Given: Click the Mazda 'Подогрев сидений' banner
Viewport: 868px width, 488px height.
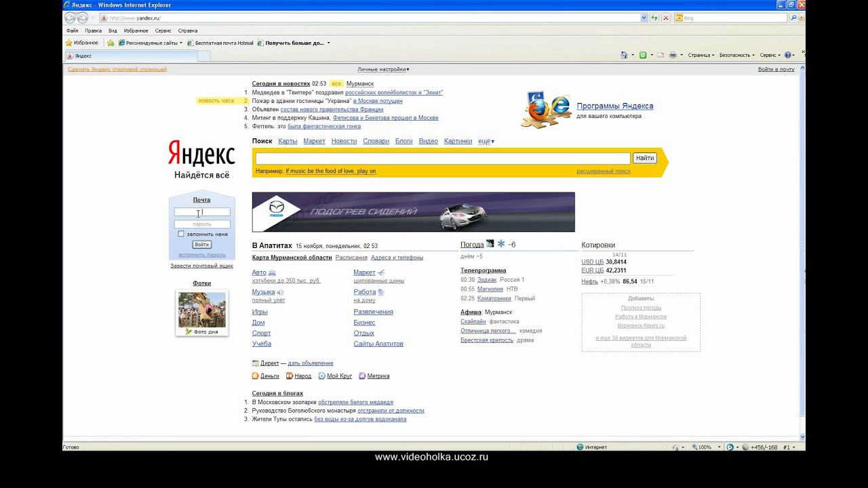Looking at the screenshot, I should pos(414,212).
